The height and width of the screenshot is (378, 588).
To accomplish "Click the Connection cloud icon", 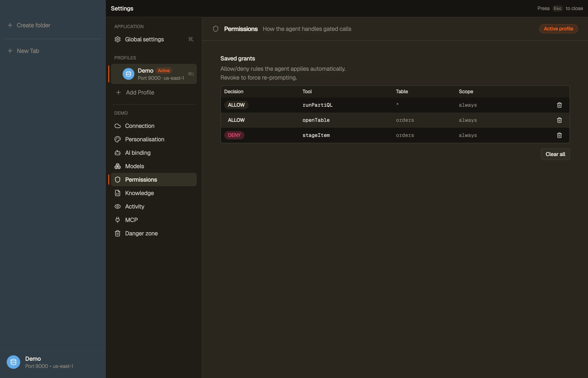I will click(x=118, y=126).
